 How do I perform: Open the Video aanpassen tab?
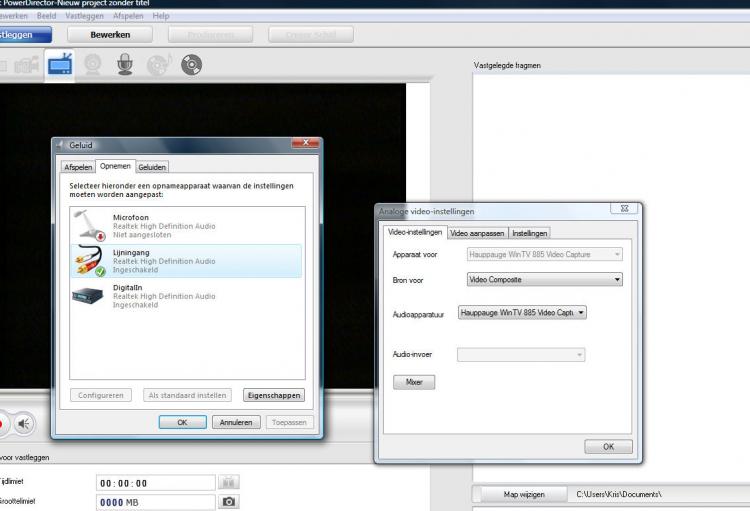point(477,233)
